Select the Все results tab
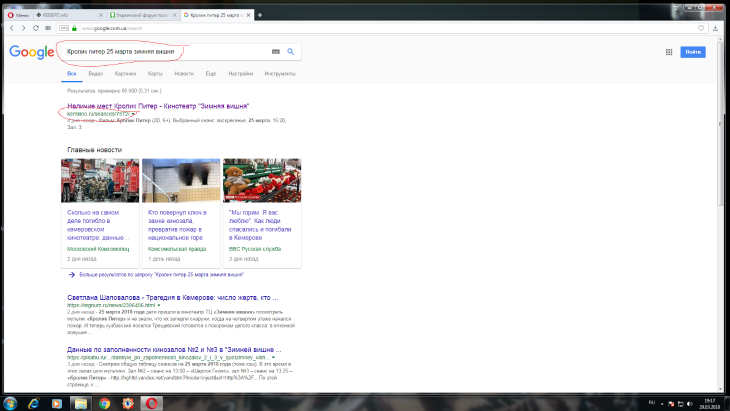Viewport: 730px width, 411px height. coord(72,74)
